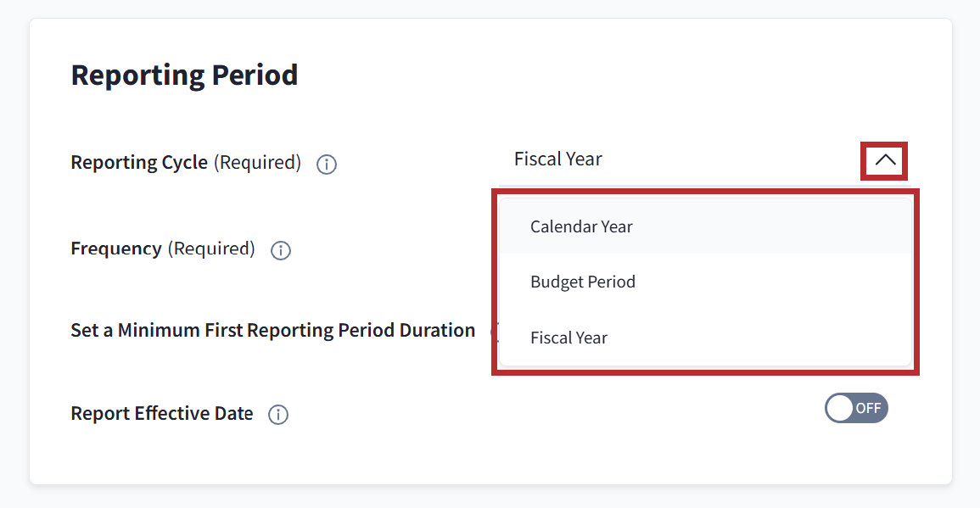The width and height of the screenshot is (980, 508).
Task: Collapse the Reporting Cycle dropdown chevron
Action: (x=884, y=160)
